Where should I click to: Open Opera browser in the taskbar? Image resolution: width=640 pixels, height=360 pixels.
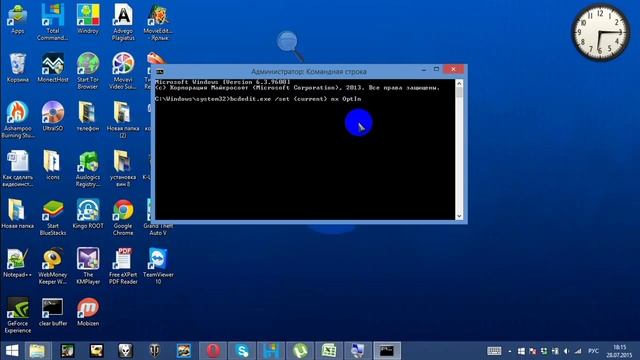tap(213, 351)
